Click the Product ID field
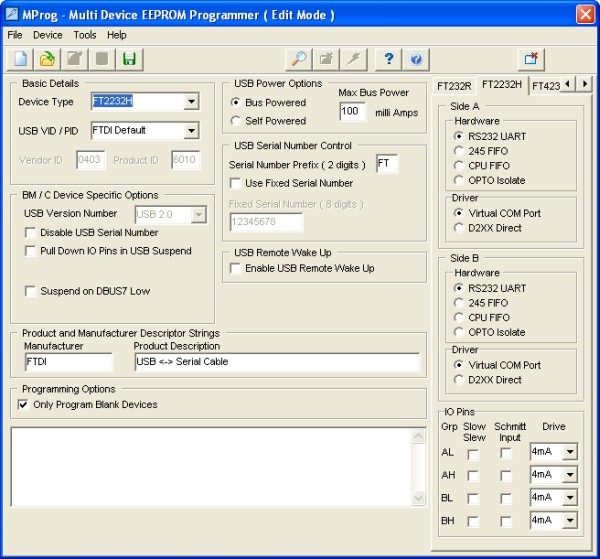Viewport: 600px width, 559px height. (x=186, y=160)
